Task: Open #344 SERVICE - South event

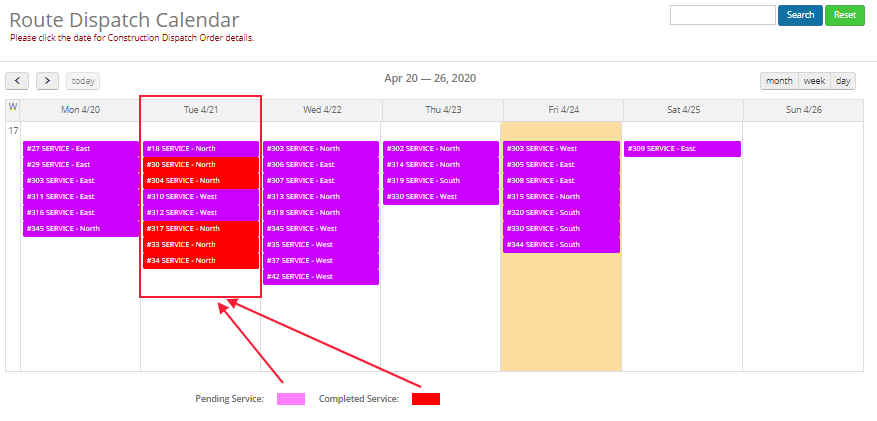Action: coord(562,245)
